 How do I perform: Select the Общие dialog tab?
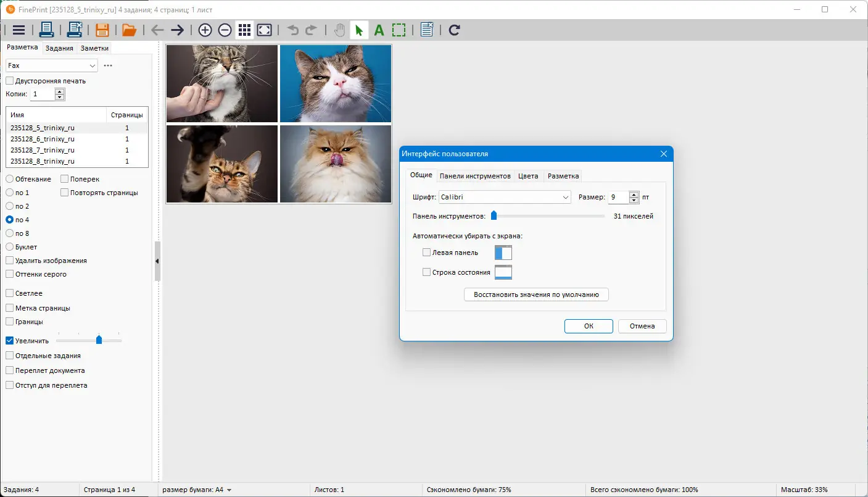(x=421, y=175)
